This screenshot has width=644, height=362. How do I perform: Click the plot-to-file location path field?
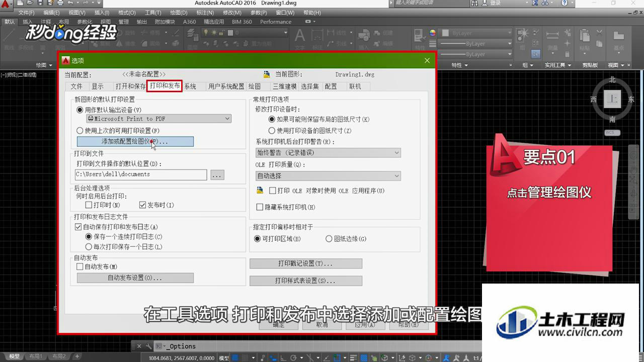tap(140, 174)
